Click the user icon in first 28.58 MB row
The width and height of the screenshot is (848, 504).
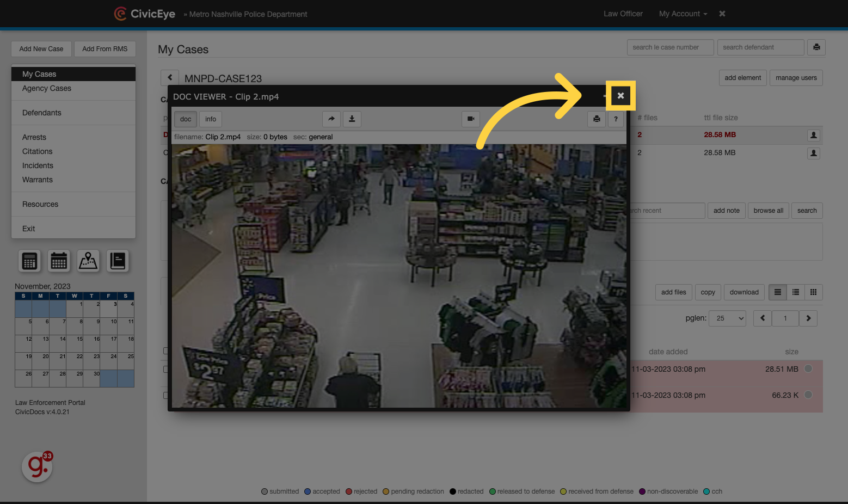point(814,135)
